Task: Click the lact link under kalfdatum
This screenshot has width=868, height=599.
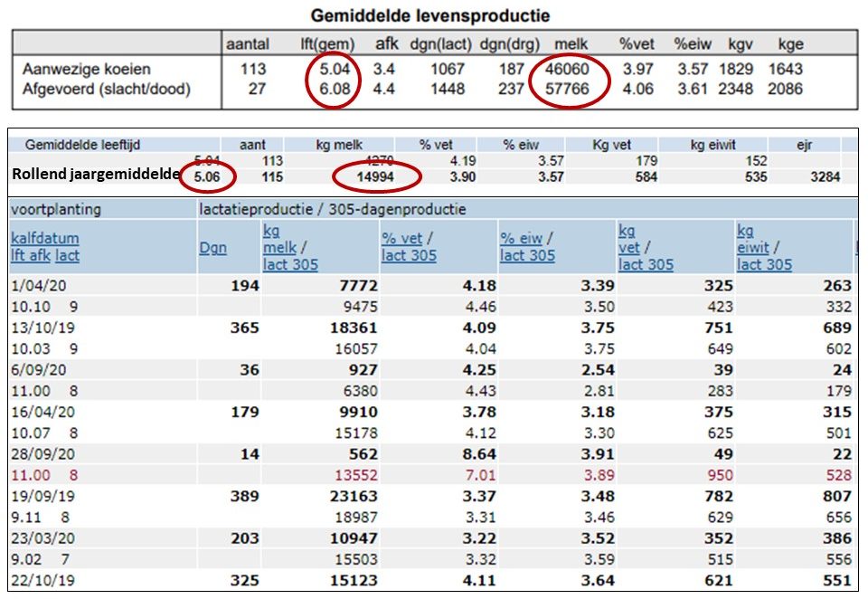Action: pos(68,255)
